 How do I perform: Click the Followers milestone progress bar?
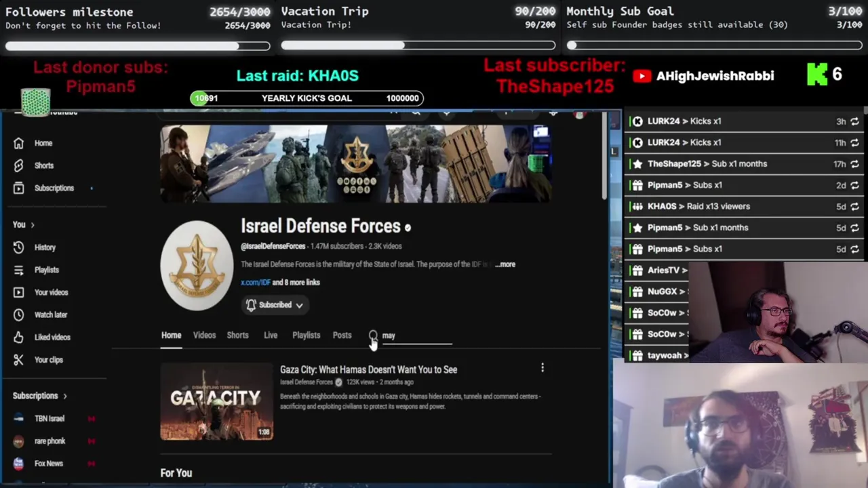click(x=138, y=46)
